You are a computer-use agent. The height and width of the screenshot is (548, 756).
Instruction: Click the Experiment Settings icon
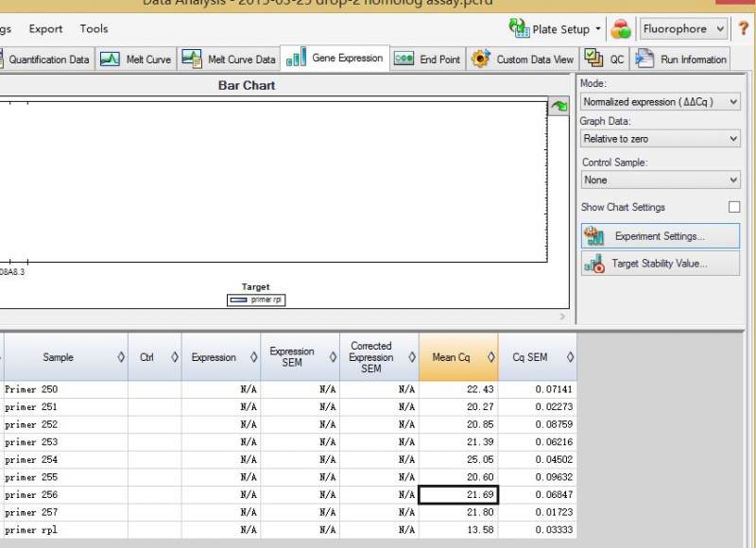click(593, 236)
